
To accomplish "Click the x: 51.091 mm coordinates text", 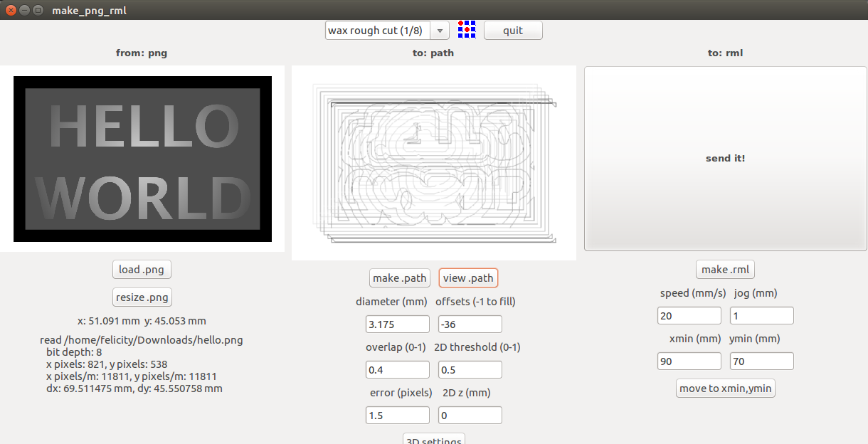I will pos(142,321).
